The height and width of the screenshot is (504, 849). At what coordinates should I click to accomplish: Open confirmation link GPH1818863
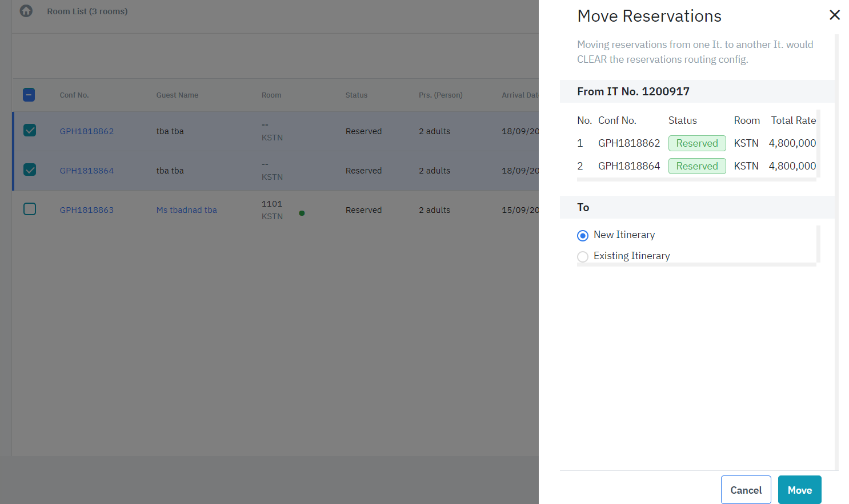tap(87, 210)
